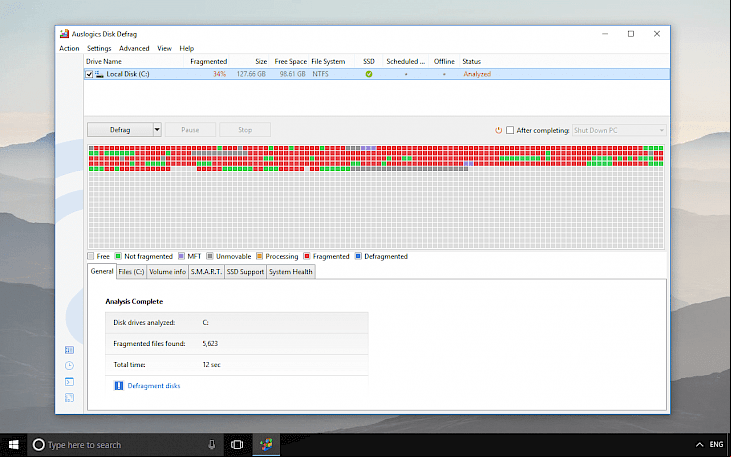The image size is (731, 457).
Task: Switch to the S.M.A.R.T. tab
Action: coord(206,272)
